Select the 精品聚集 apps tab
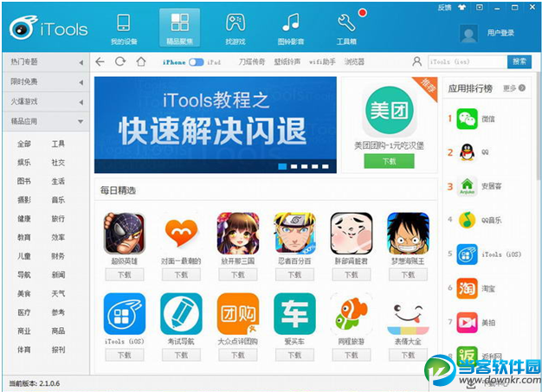This screenshot has height=392, width=542. point(179,29)
